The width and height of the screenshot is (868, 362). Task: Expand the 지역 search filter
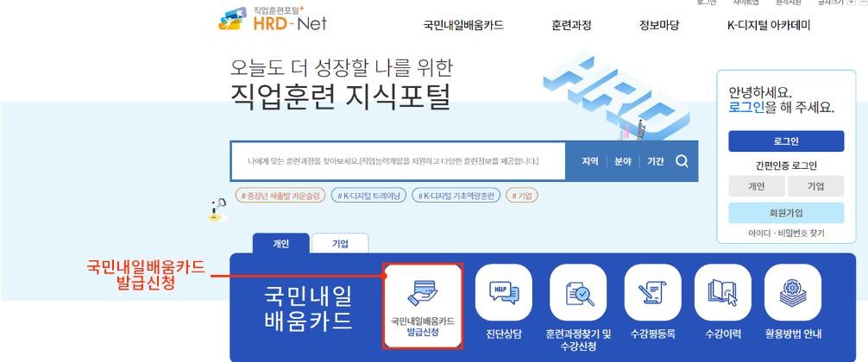tap(590, 161)
